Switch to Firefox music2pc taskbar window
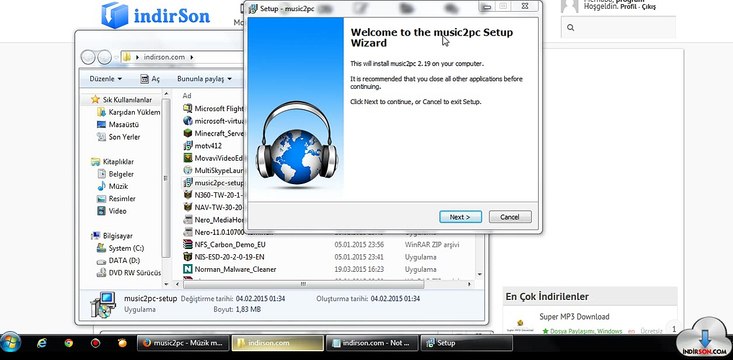733x360 pixels. click(183, 343)
